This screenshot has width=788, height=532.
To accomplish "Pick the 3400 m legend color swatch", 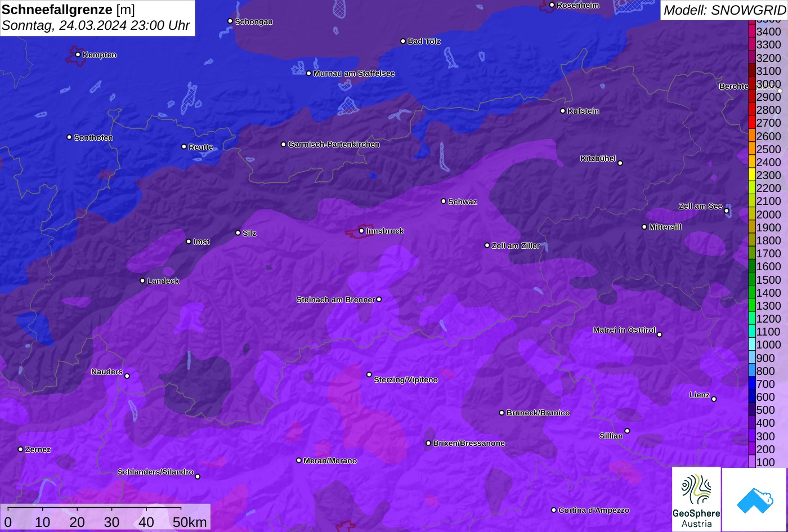I will [752, 32].
